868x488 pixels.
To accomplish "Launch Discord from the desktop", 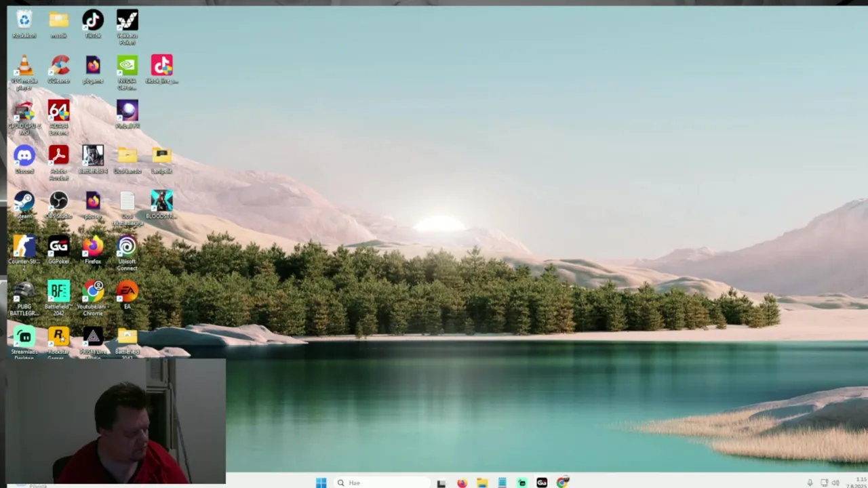I will (24, 159).
